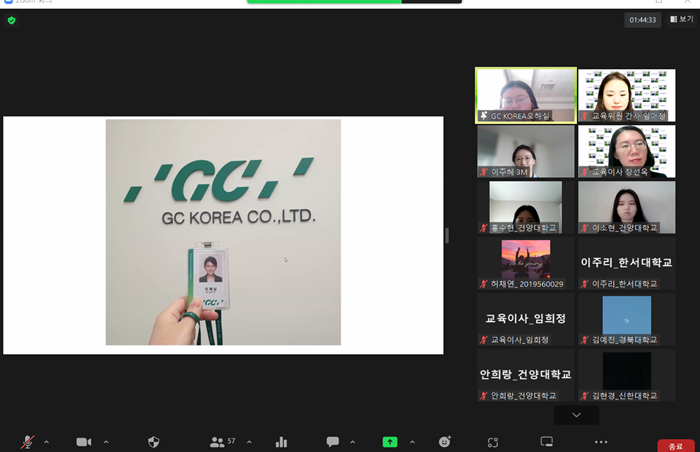This screenshot has height=452, width=700.
Task: Click the panel divider handle beside shared screen
Action: (x=447, y=235)
